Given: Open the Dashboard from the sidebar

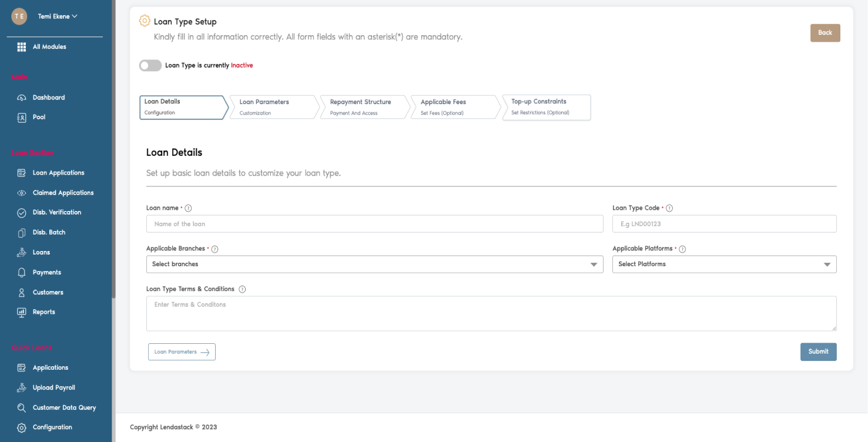Looking at the screenshot, I should point(49,97).
